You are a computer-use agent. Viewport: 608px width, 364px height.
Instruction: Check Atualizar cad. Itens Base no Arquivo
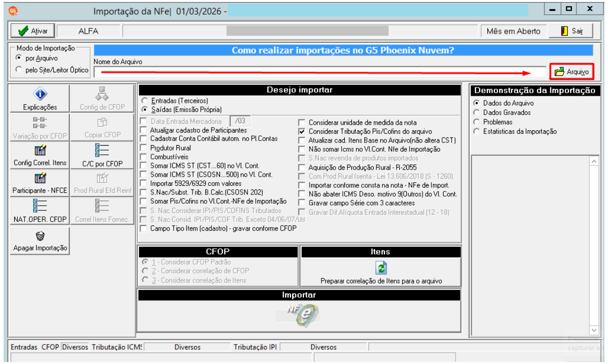point(301,141)
